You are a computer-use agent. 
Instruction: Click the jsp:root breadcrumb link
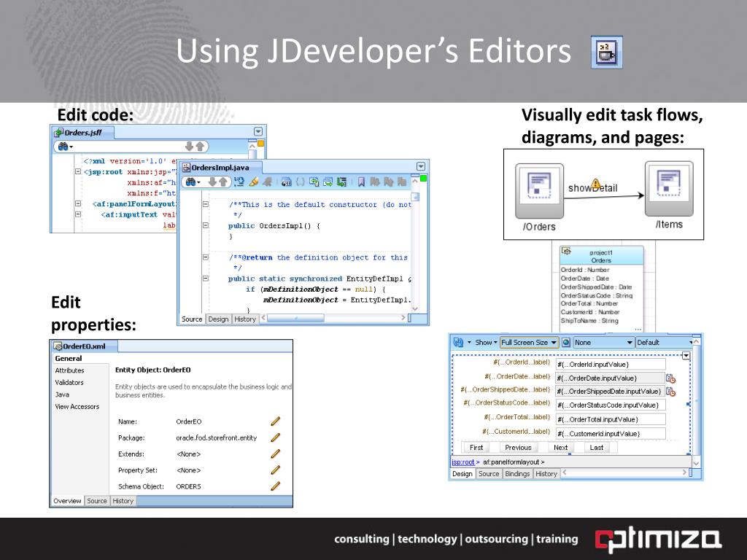(x=463, y=462)
